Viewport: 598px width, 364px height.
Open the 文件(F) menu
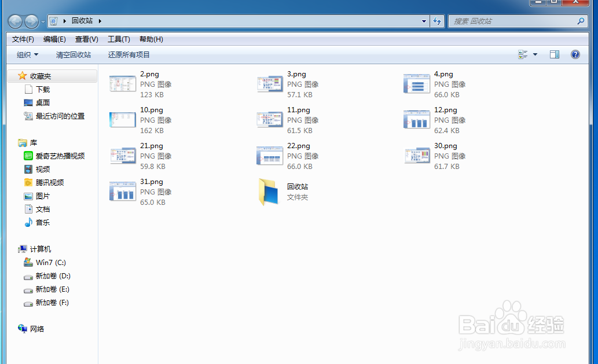pos(23,39)
